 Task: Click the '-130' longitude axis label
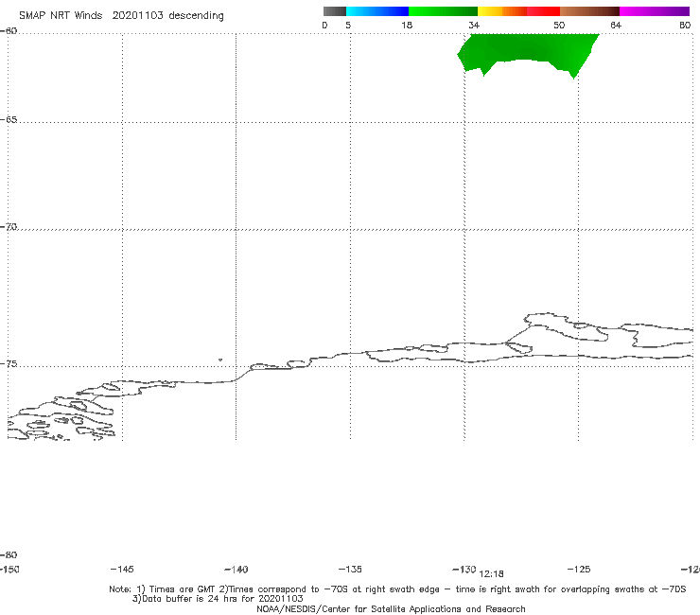[x=464, y=569]
